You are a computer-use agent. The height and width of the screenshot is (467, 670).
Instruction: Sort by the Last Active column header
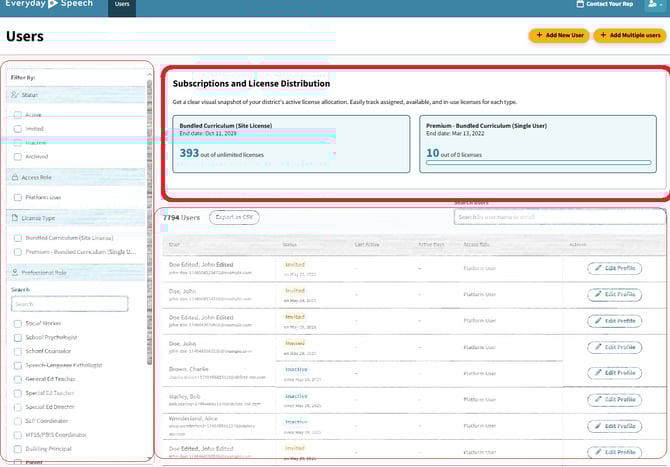pos(367,244)
